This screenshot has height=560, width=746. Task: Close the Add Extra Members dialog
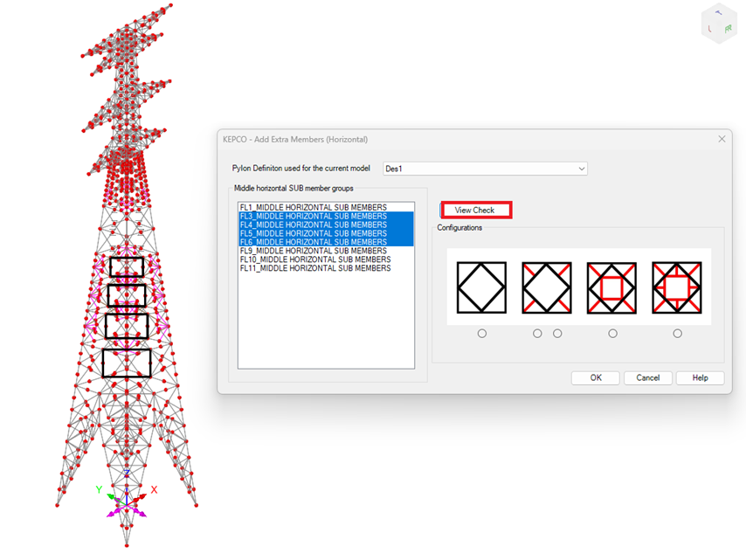[722, 139]
